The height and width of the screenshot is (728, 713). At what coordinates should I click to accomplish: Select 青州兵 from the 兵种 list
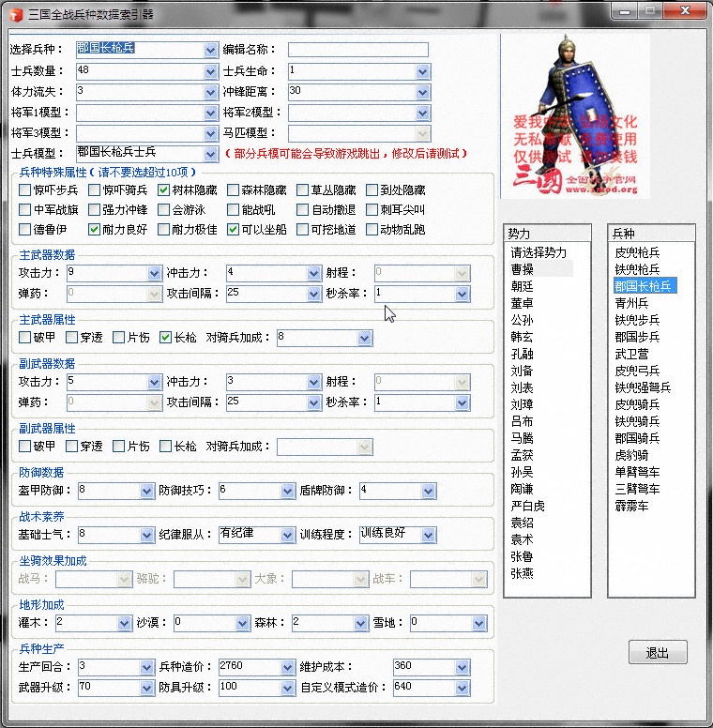pos(637,303)
